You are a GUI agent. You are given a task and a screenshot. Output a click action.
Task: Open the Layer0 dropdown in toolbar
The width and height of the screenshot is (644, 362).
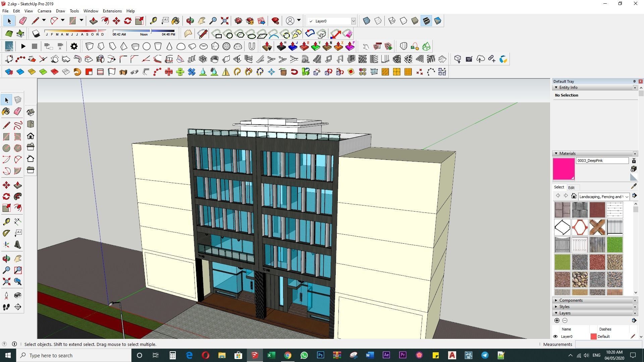pos(353,21)
